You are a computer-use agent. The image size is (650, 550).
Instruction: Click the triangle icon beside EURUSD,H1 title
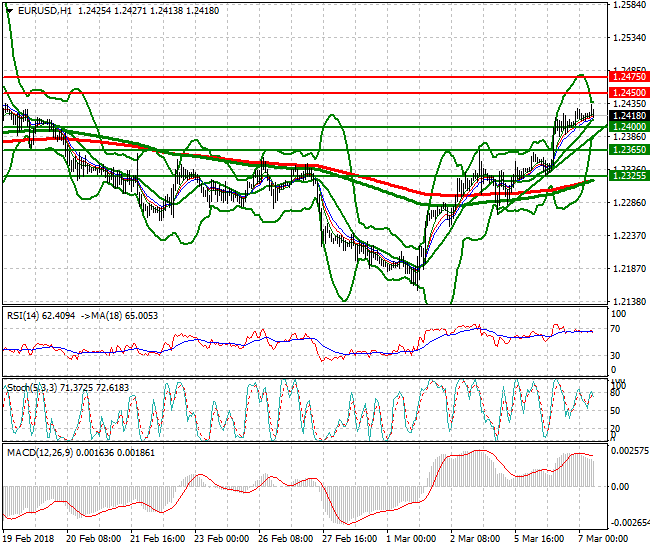click(8, 10)
